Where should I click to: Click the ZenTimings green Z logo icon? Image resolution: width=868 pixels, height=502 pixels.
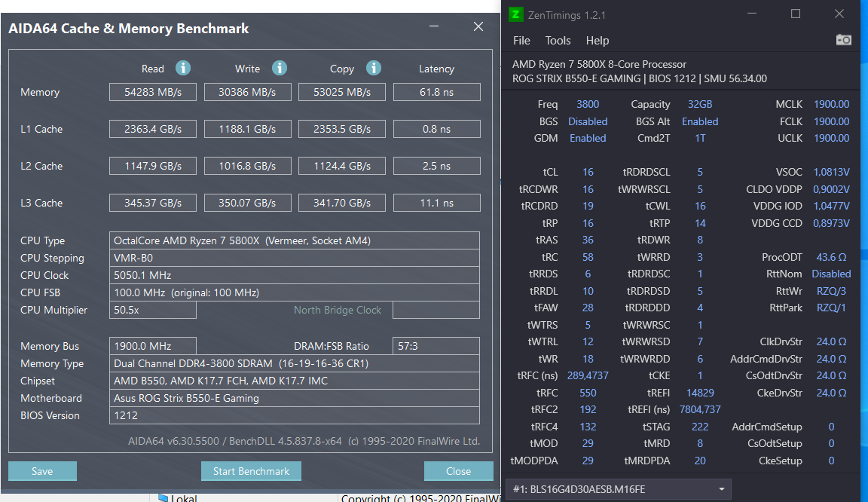(x=516, y=14)
